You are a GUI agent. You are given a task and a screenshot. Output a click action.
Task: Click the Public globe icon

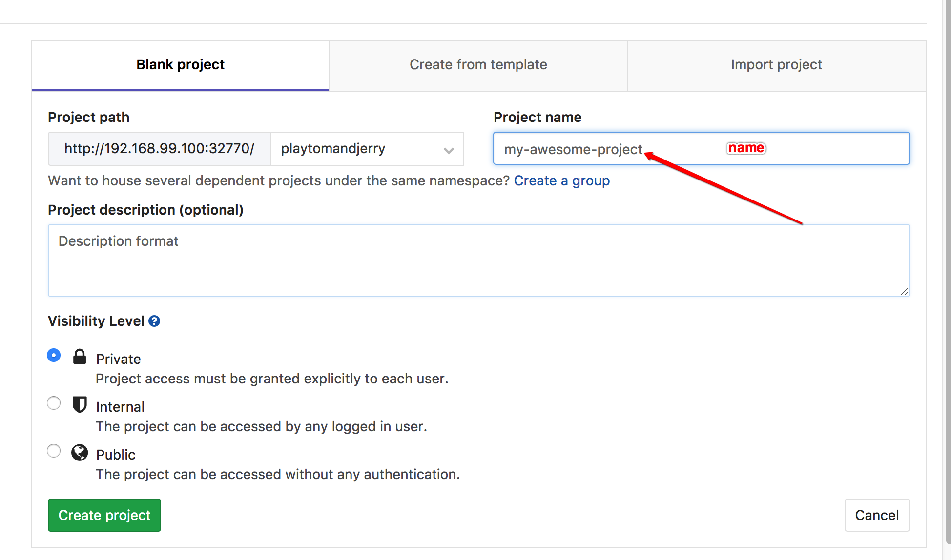coord(80,453)
